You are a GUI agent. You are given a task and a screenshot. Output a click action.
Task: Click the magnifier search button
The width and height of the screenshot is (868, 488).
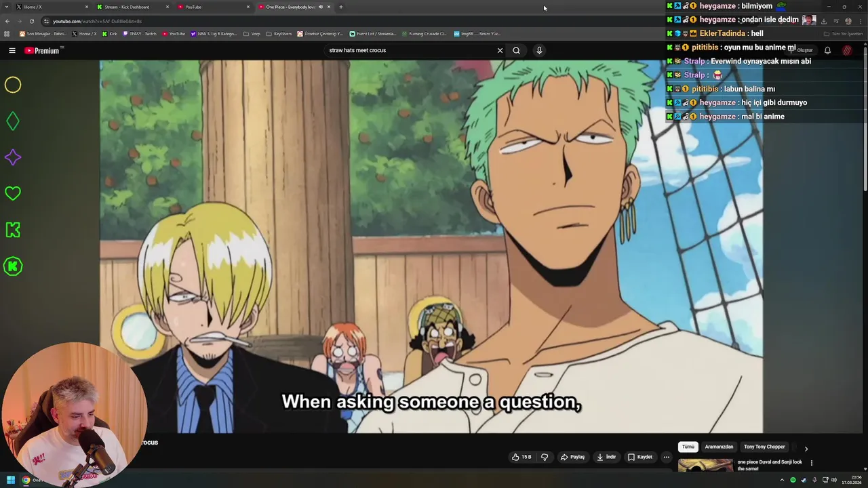click(516, 50)
